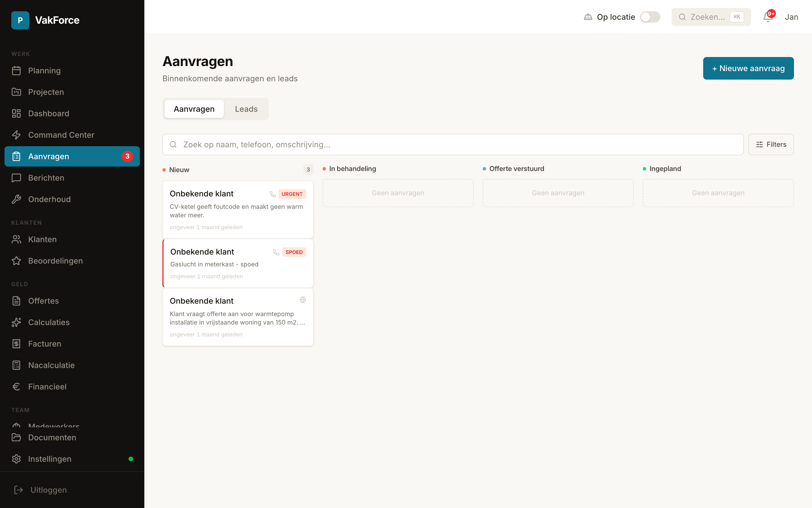
Task: Go to Berichten in sidebar menu
Action: click(x=72, y=178)
